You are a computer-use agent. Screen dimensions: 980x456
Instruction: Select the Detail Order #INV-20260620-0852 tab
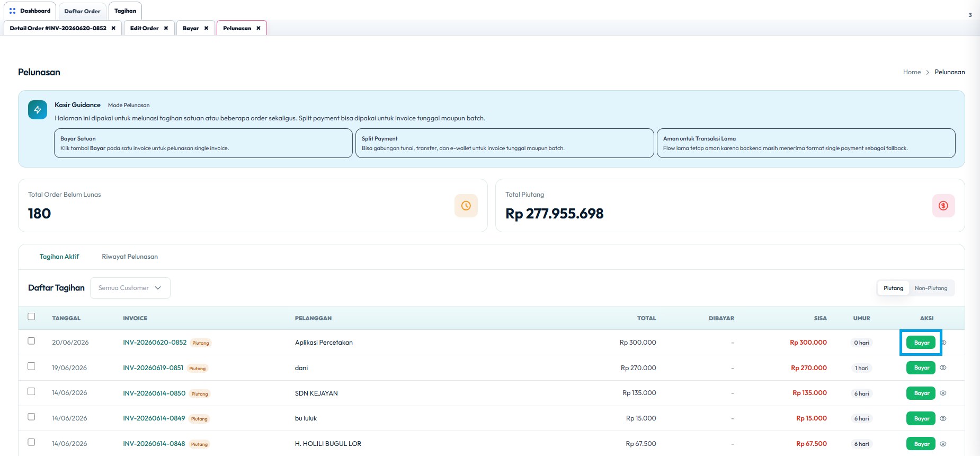point(58,28)
